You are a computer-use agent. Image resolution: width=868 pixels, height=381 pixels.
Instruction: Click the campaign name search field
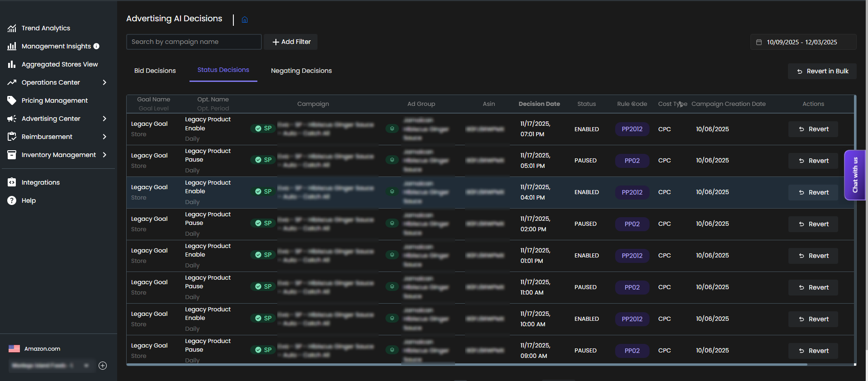click(194, 42)
